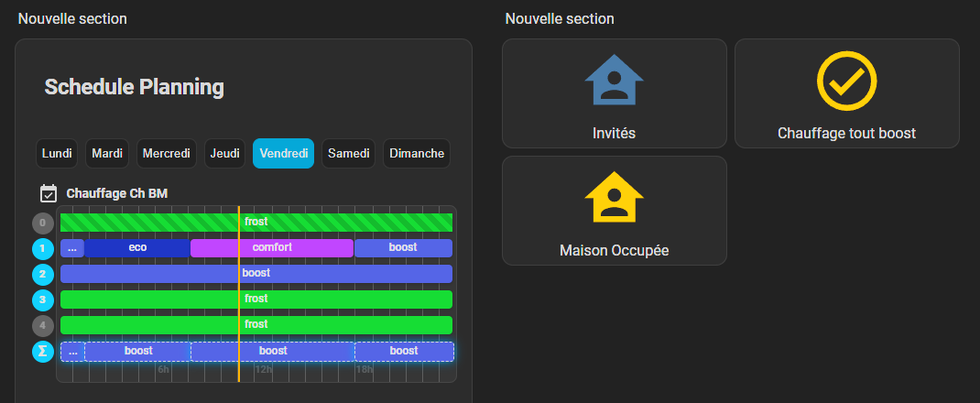This screenshot has width=980, height=403.
Task: Toggle schedule layer 1 circle
Action: [x=43, y=248]
